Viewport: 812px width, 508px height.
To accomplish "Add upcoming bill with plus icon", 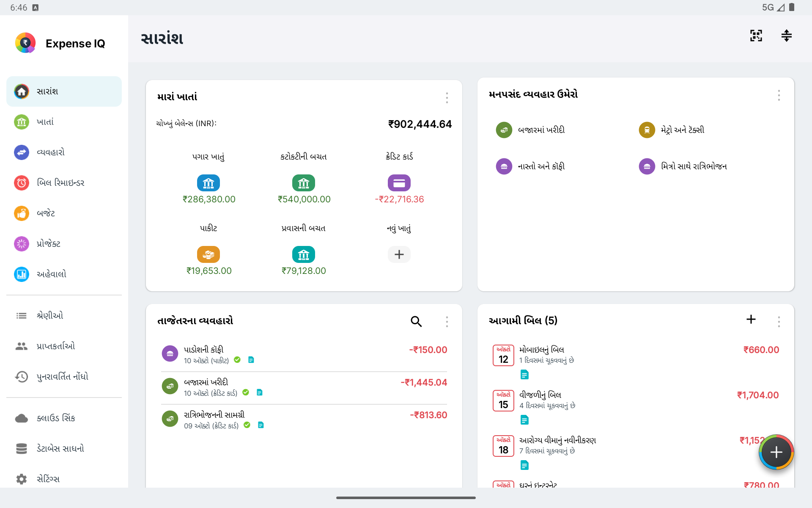I will (x=751, y=320).
